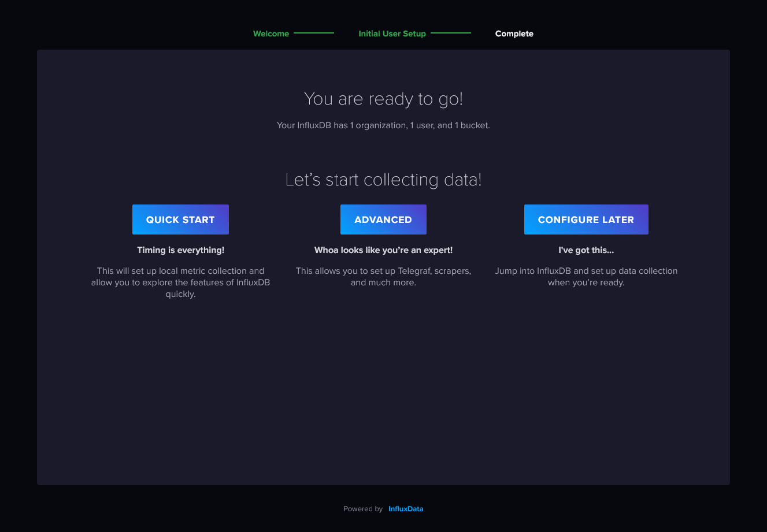Click the 'You are ready to go!' heading
This screenshot has height=532, width=767.
[383, 99]
